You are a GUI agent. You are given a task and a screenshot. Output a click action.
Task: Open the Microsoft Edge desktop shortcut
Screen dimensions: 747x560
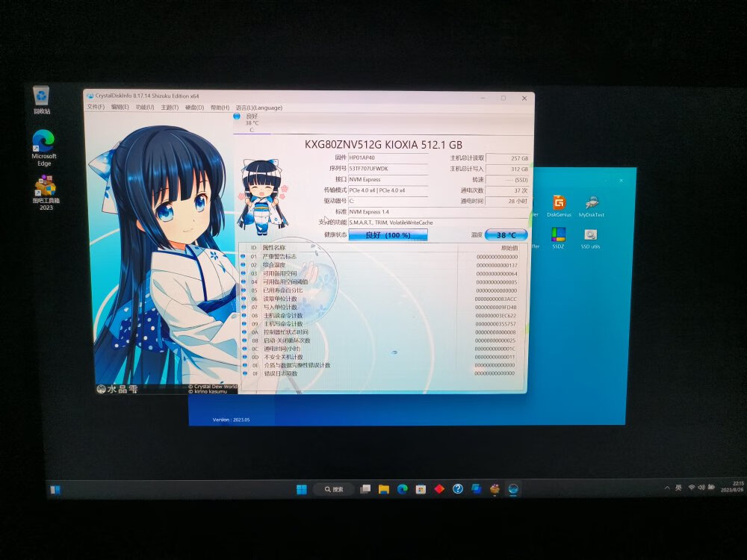44,148
